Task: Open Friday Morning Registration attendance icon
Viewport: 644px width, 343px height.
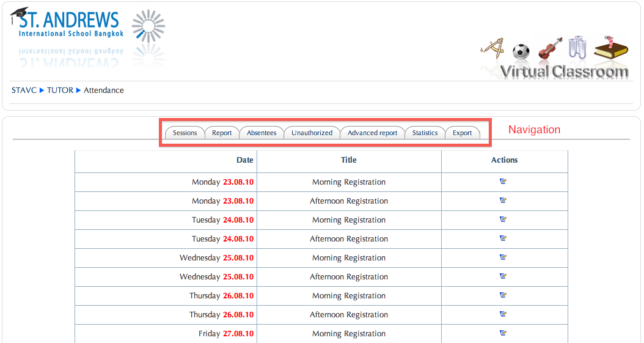Action: coord(503,333)
